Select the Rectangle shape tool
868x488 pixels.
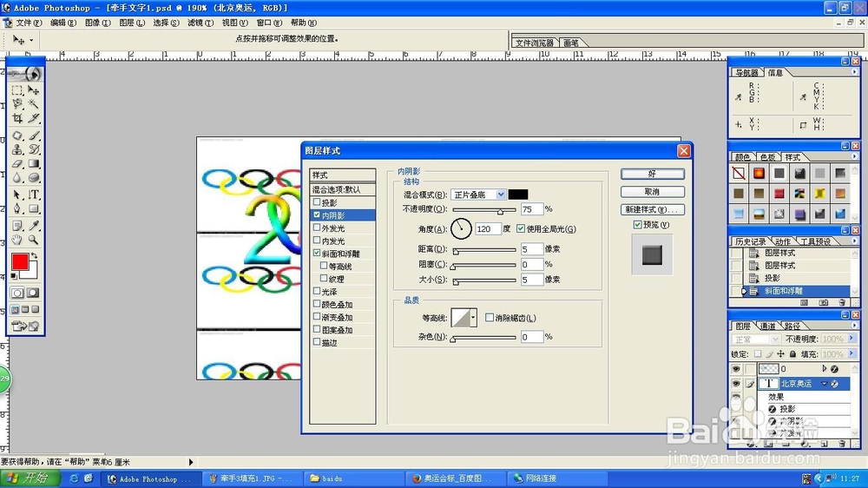click(33, 208)
